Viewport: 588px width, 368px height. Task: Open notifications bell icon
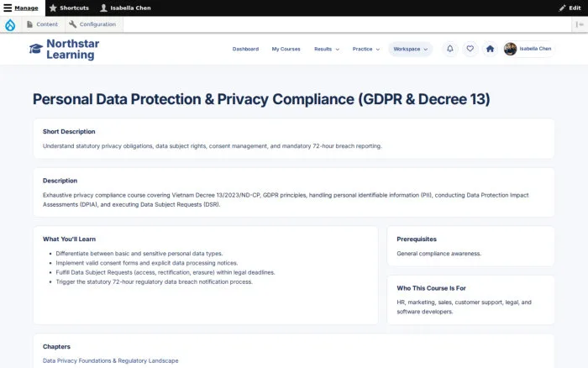point(450,49)
